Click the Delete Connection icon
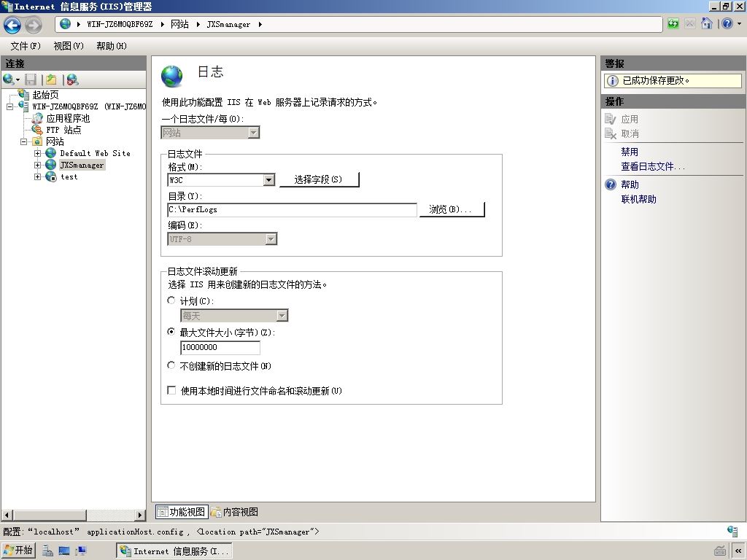This screenshot has width=747, height=560. (72, 79)
